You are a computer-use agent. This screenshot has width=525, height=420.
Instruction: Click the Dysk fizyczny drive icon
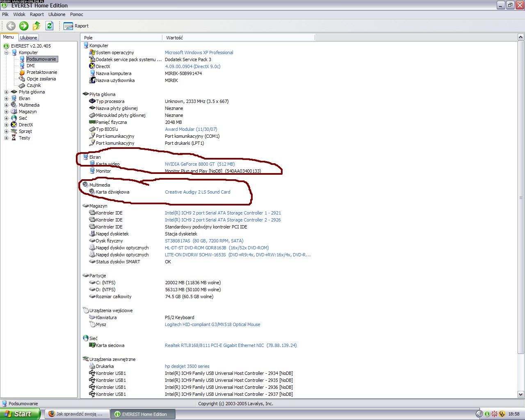pyautogui.click(x=92, y=241)
